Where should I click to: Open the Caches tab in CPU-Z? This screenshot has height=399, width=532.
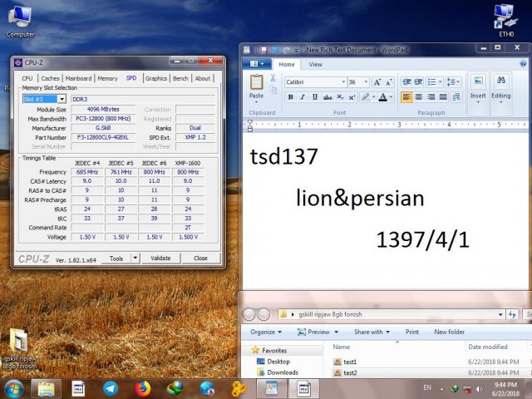pos(50,78)
